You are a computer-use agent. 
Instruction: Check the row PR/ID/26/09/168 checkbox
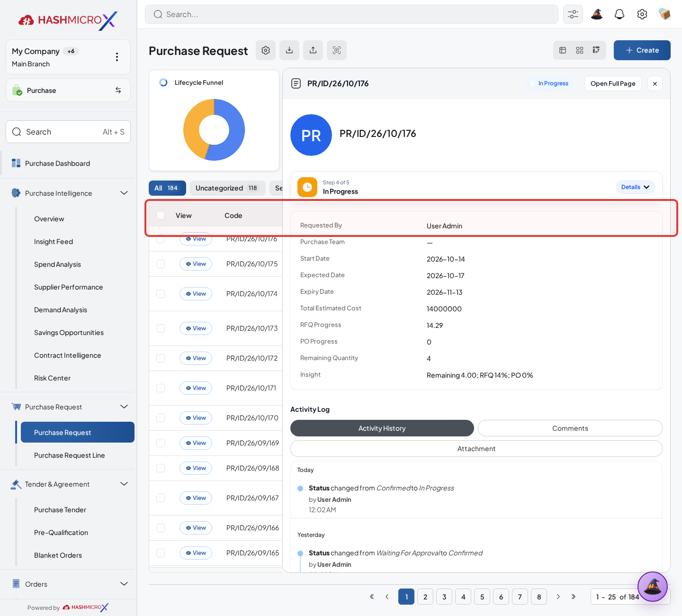(161, 468)
